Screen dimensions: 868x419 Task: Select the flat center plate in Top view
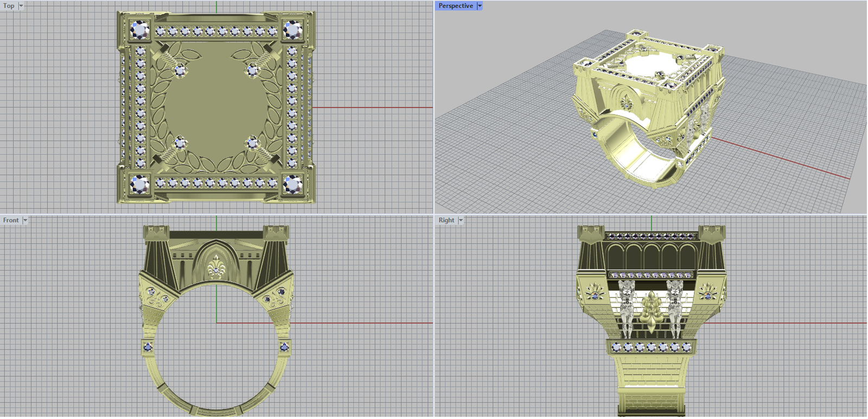[x=216, y=109]
